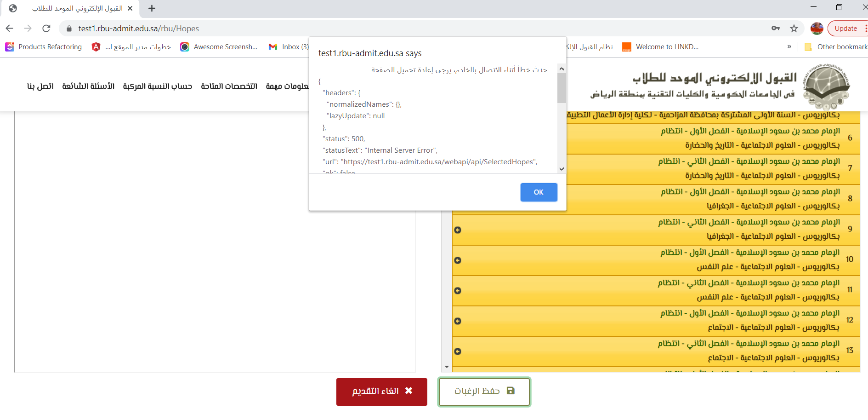Click the save wishes button (حفظ الرغبات)
The width and height of the screenshot is (868, 420).
coord(484,391)
